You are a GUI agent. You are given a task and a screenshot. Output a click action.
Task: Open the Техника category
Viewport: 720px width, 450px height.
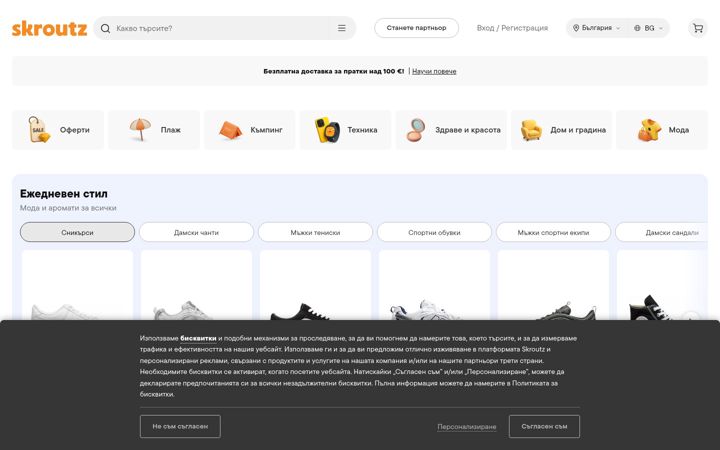pos(345,130)
